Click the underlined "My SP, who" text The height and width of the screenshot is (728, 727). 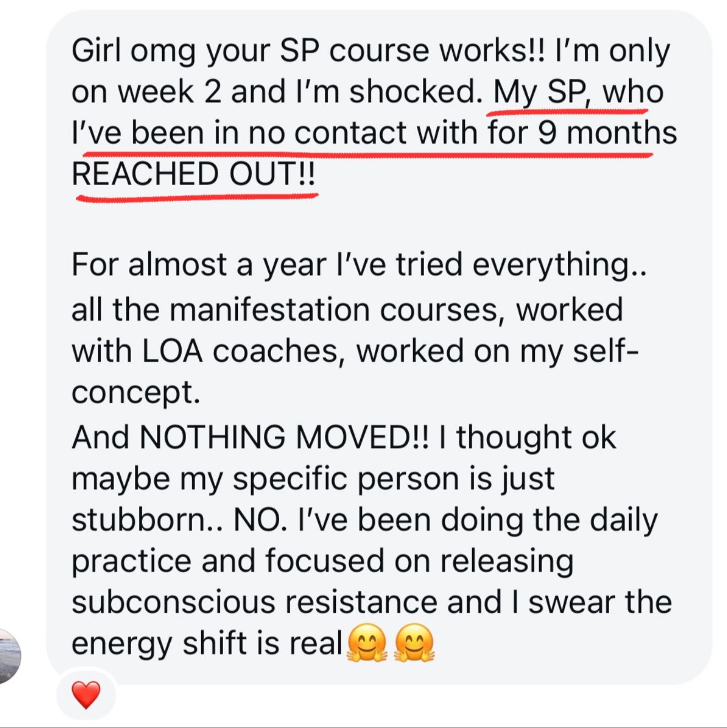click(x=578, y=92)
